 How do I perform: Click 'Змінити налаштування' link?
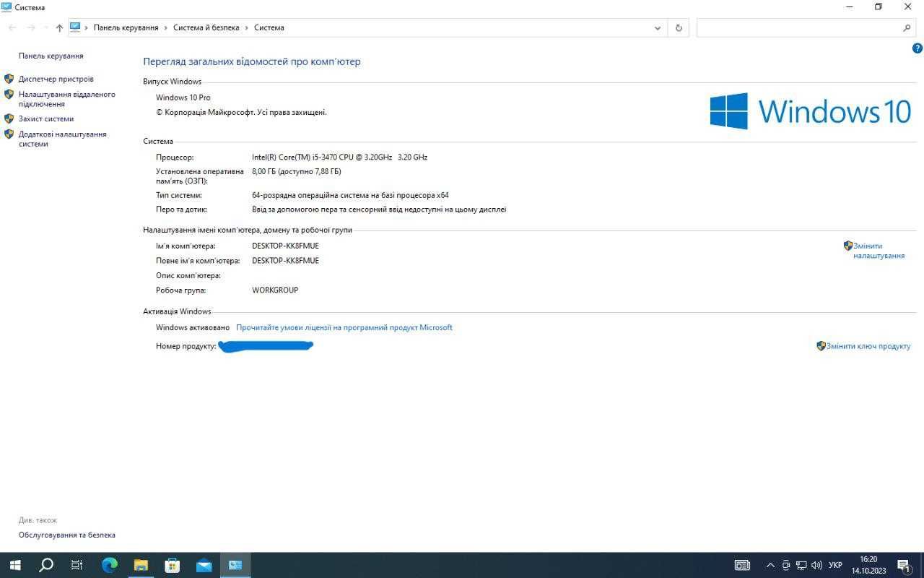879,251
